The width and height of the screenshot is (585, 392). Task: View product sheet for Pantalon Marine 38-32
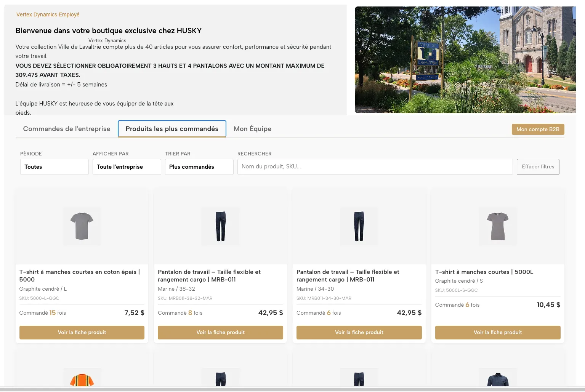click(x=220, y=332)
